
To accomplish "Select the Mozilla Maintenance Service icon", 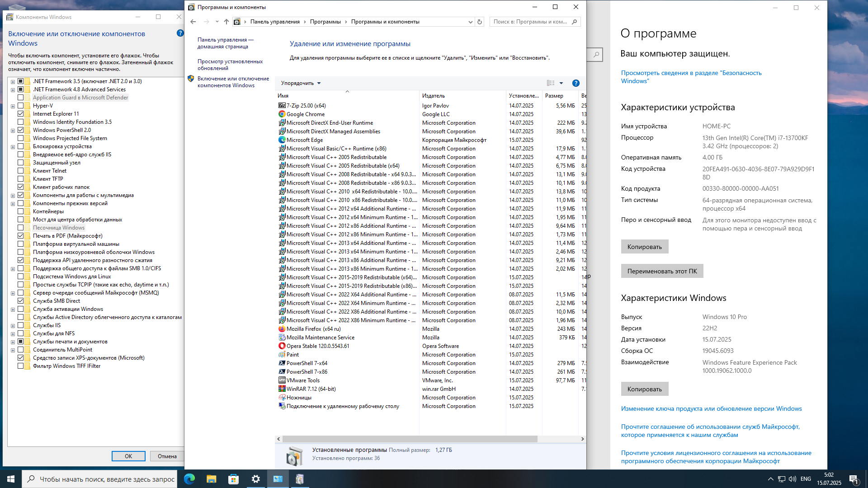I will pyautogui.click(x=282, y=338).
